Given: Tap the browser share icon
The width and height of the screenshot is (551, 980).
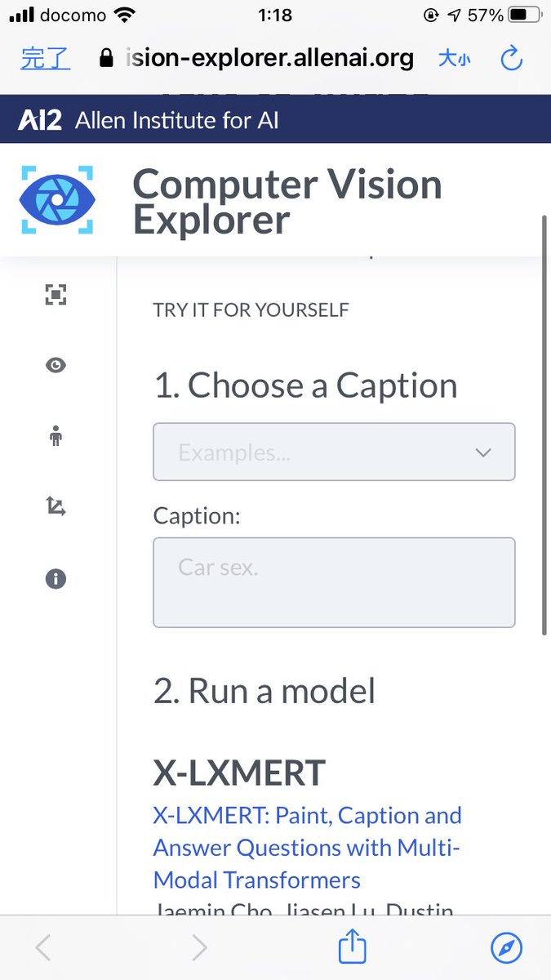Looking at the screenshot, I should coord(353,947).
